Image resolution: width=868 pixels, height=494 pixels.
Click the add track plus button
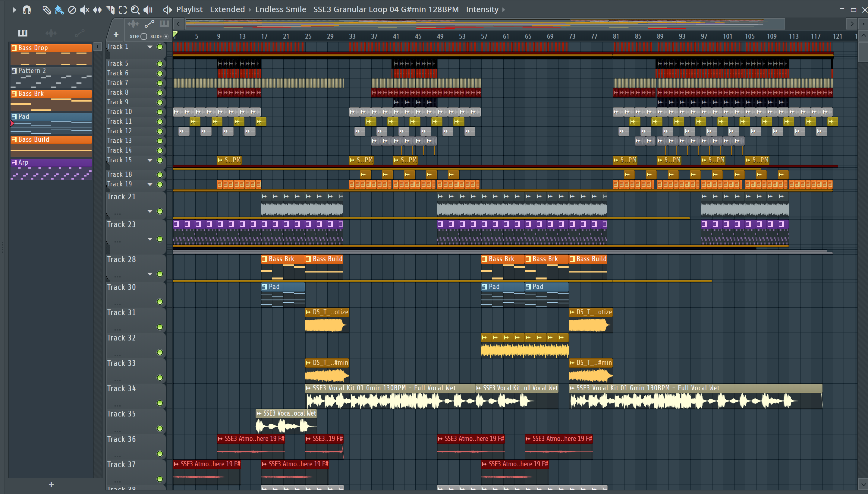[116, 35]
